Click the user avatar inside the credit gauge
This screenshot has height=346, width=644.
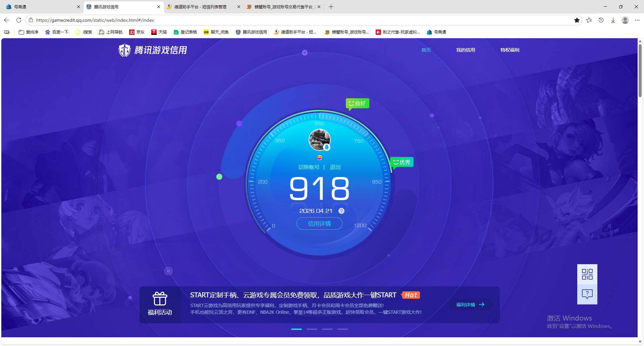(319, 140)
